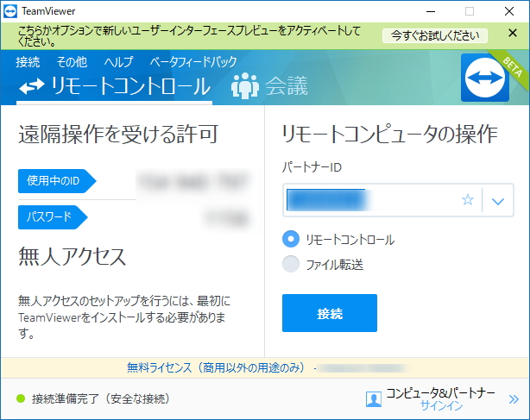Click the コンピュータ&パートナー person icon
530x420 pixels.
pos(374,399)
